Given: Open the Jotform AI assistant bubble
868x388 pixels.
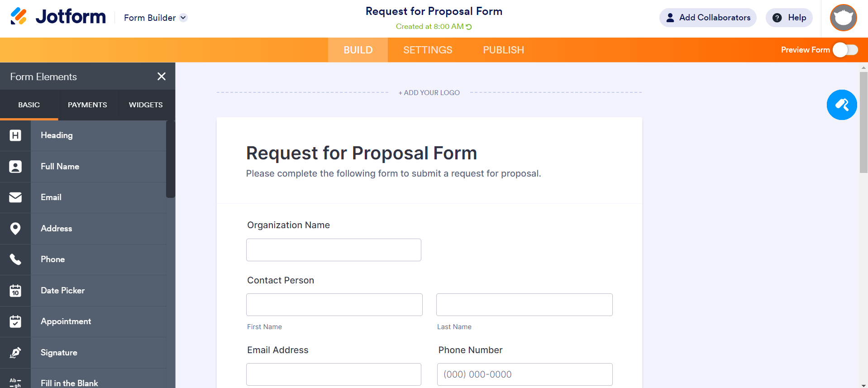Looking at the screenshot, I should click(x=841, y=105).
